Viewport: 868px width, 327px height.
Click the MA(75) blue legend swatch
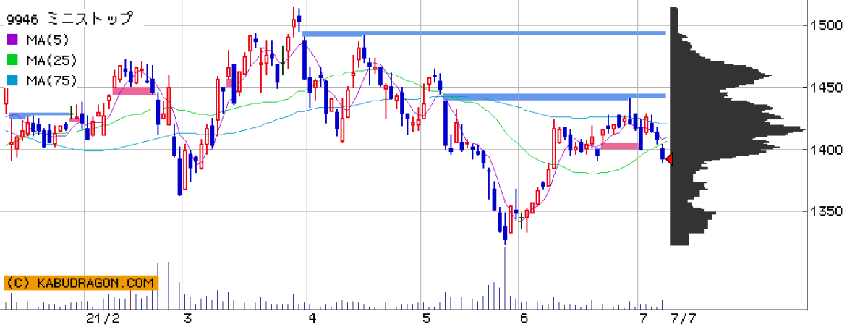point(13,81)
